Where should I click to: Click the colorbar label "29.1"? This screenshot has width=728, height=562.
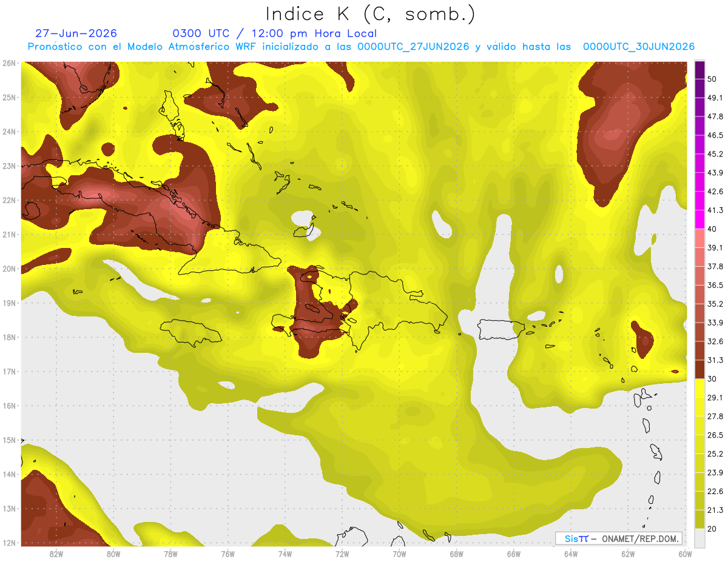click(715, 398)
